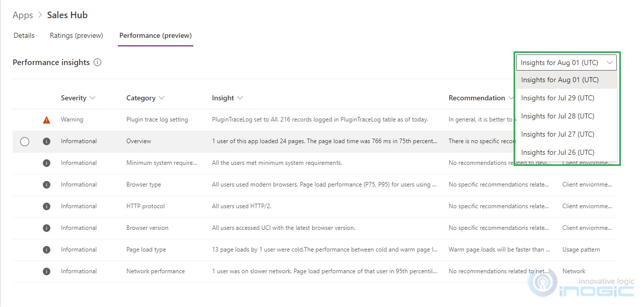The height and width of the screenshot is (307, 644).
Task: Open the Category column filter chevron
Action: (161, 98)
